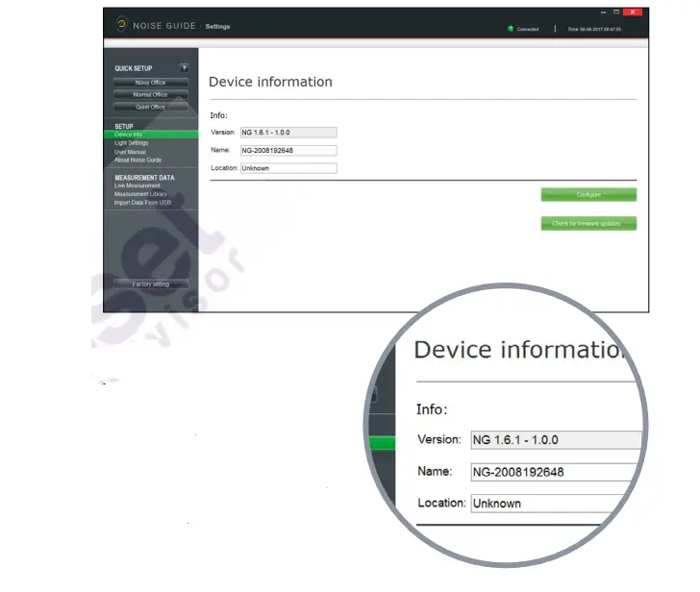
Task: Click the Version field NG 1.6.1 - 1.0.0
Action: (x=288, y=133)
